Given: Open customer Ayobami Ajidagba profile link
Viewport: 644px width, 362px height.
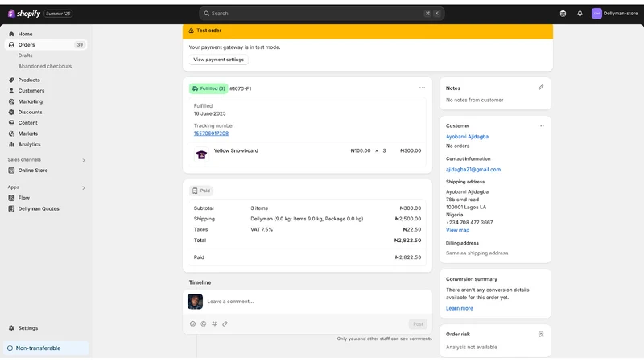Looking at the screenshot, I should click(x=467, y=137).
